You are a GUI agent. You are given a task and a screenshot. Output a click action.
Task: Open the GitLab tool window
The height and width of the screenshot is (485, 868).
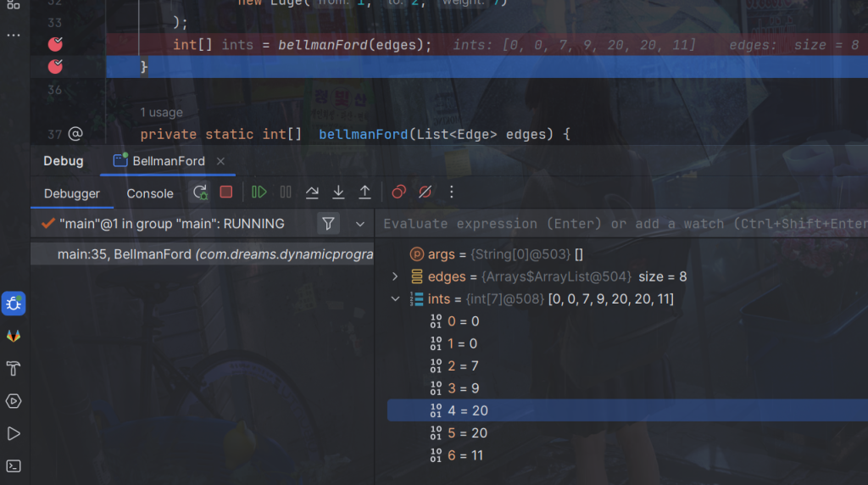tap(14, 336)
